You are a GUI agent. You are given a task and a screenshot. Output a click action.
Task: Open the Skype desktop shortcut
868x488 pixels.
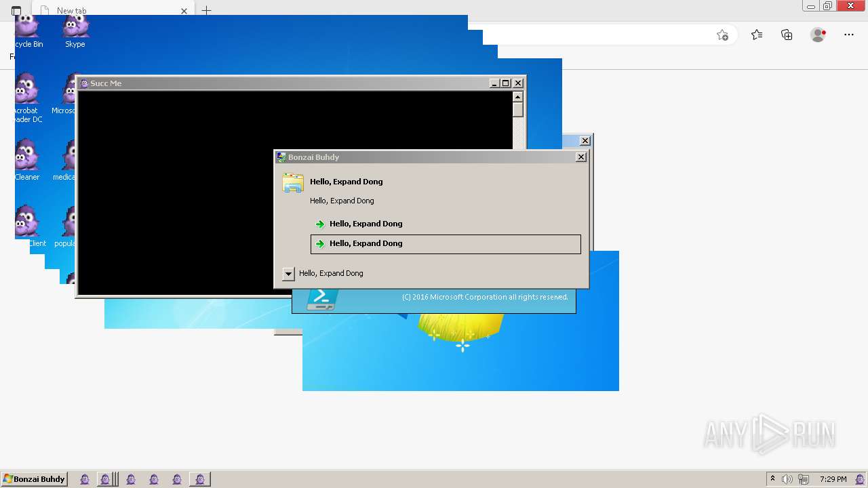(75, 30)
